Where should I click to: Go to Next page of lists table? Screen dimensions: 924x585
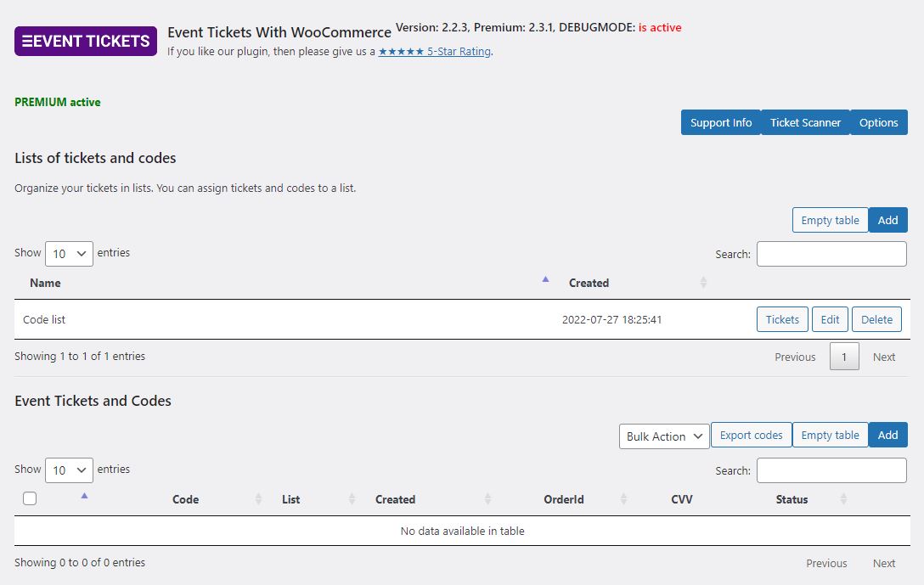point(884,357)
